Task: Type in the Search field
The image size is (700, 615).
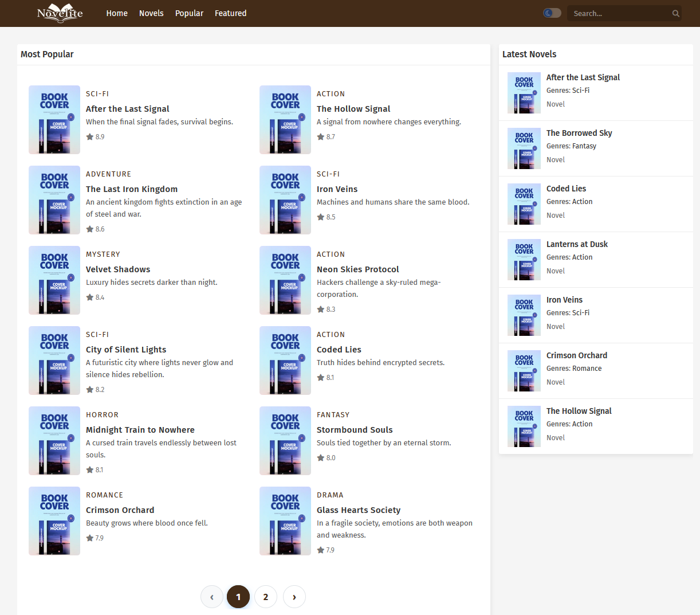Action: [619, 14]
